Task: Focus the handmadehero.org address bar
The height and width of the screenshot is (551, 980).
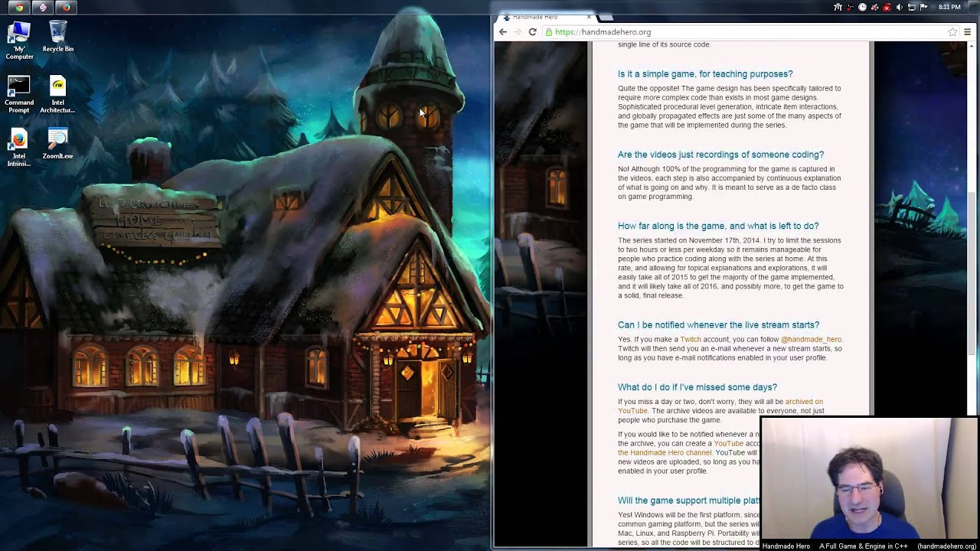Action: point(750,32)
